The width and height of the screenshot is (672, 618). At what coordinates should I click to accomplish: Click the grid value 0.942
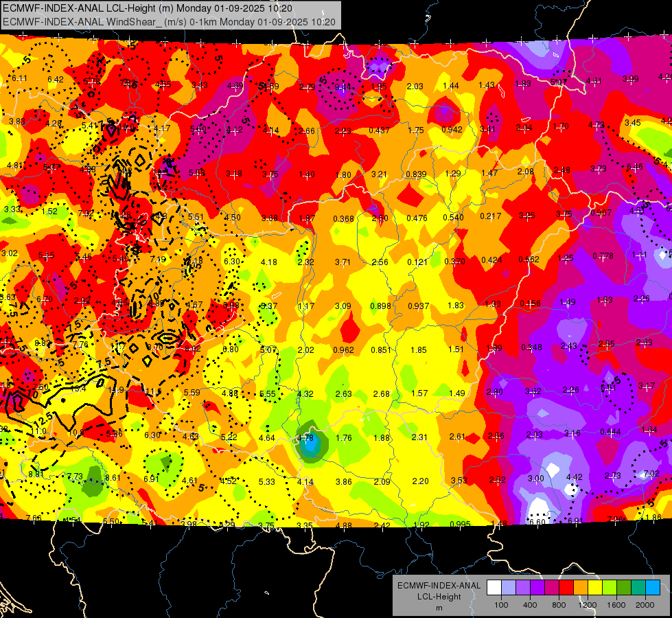tap(452, 130)
